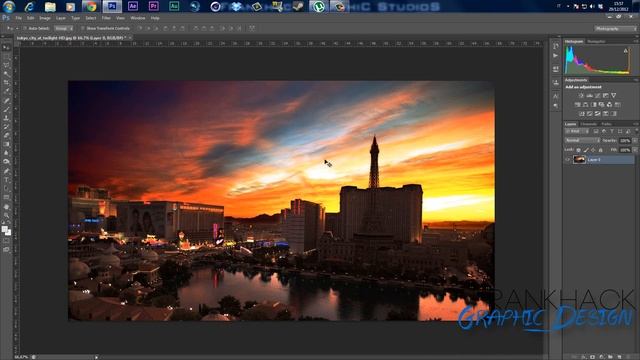This screenshot has width=640, height=360.
Task: Add a Photo Filter adjustment
Action: pyautogui.click(x=602, y=104)
